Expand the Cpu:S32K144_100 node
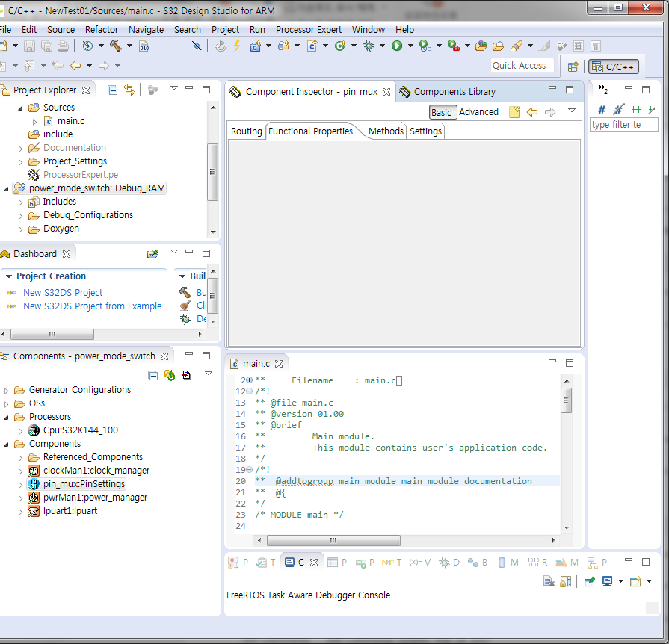Image resolution: width=669 pixels, height=644 pixels. 20,431
